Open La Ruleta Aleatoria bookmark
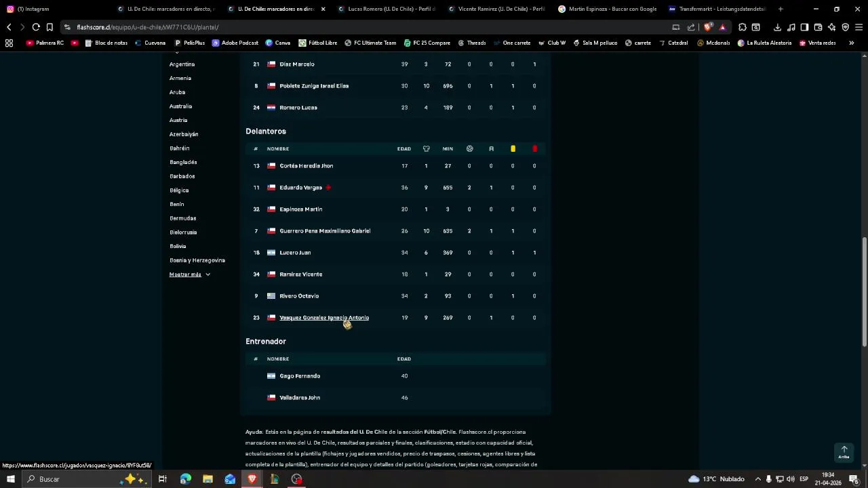868x488 pixels. tap(764, 43)
